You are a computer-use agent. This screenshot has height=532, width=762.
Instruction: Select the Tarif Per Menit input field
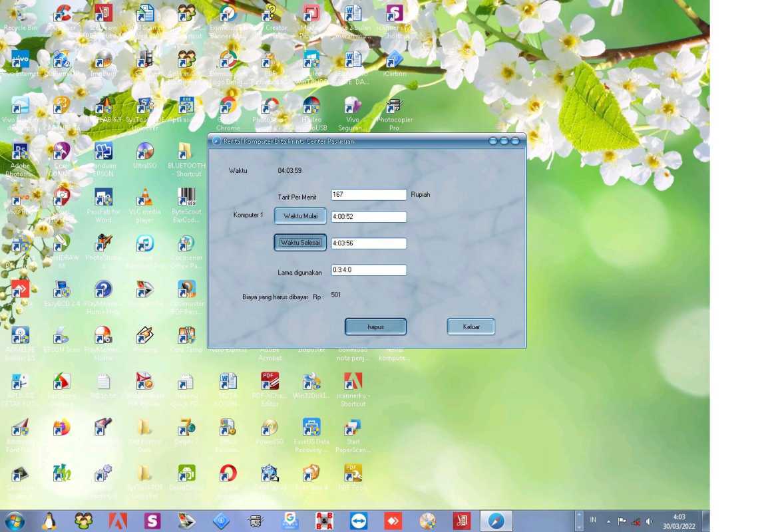point(369,194)
